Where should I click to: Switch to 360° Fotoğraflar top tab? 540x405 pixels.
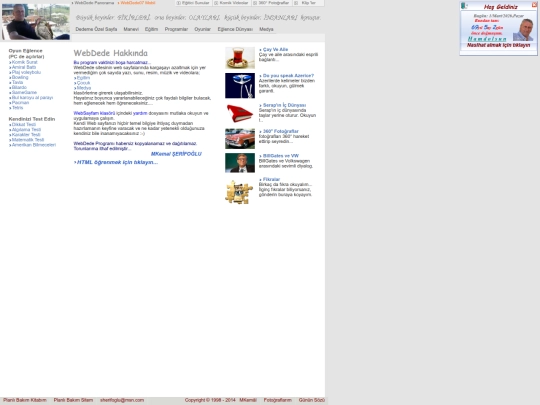271,3
